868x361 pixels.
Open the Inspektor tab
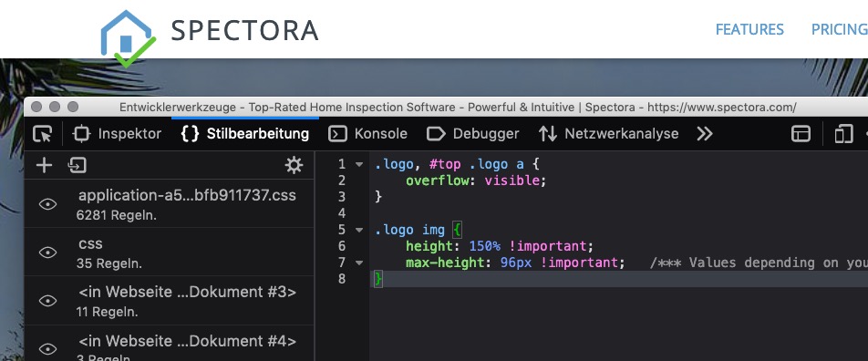(x=117, y=134)
